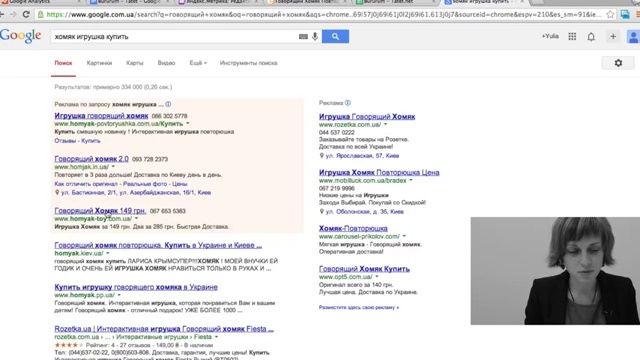Expand arrow beside www.homjak.in.ua
The width and height of the screenshot is (640, 360).
pos(113,167)
